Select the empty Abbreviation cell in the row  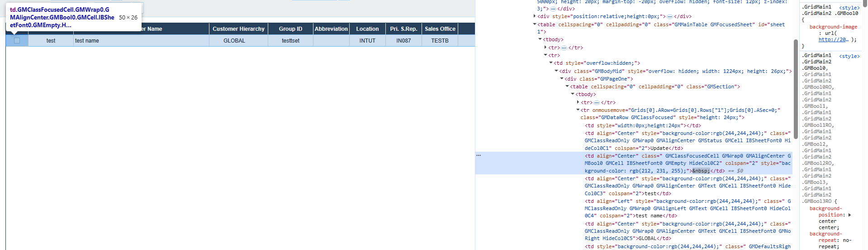click(x=331, y=41)
